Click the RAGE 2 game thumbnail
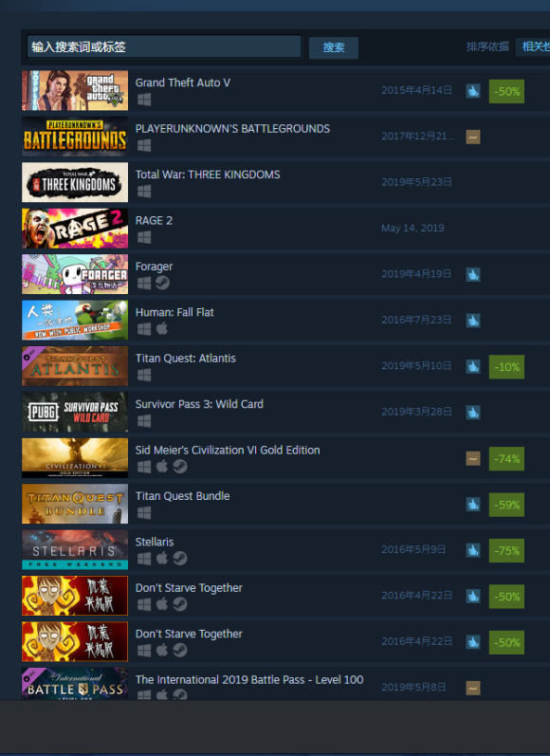This screenshot has width=550, height=756. click(75, 228)
